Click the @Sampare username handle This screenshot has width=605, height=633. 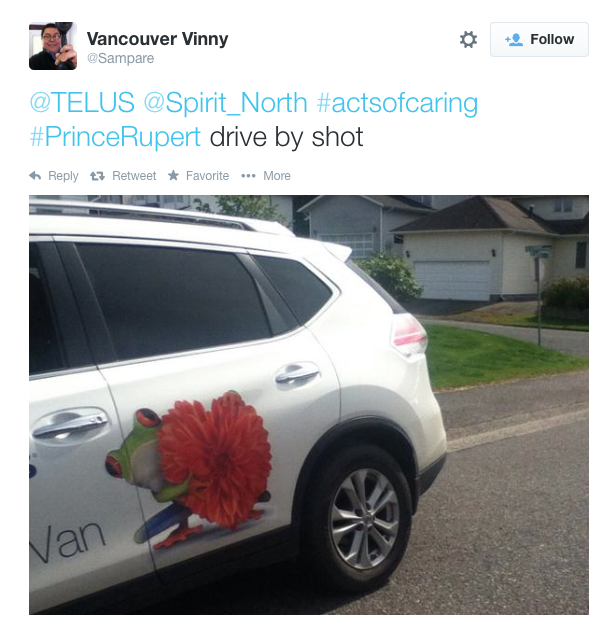point(120,59)
